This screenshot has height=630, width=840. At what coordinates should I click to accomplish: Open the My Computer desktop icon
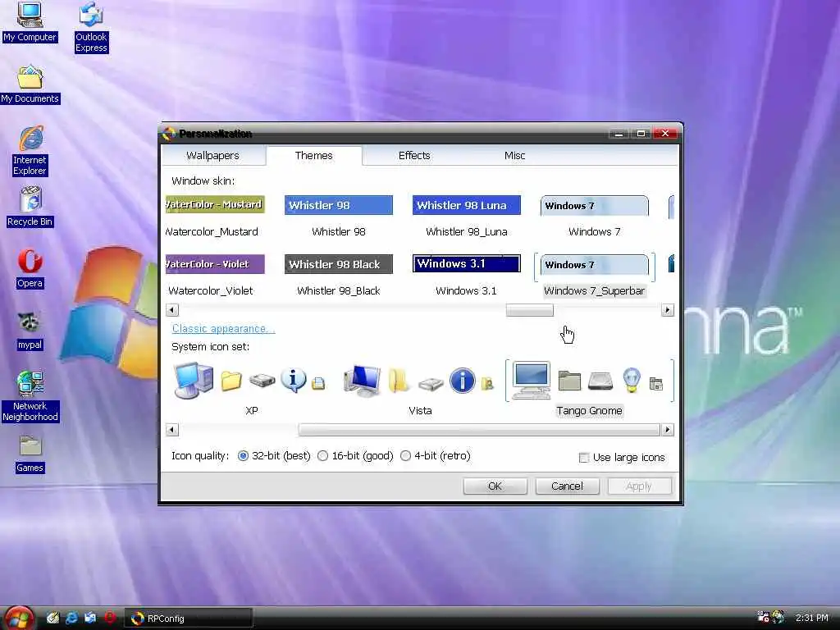[x=30, y=21]
